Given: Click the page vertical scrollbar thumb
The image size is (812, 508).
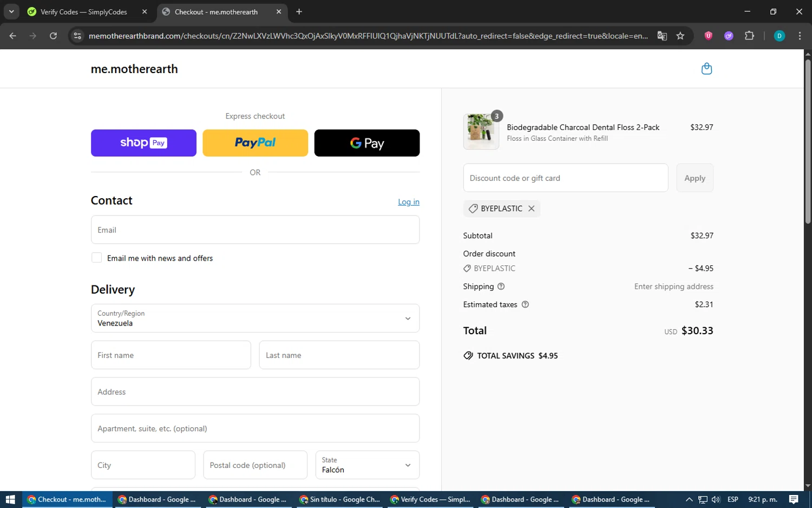Looking at the screenshot, I should pos(808,141).
